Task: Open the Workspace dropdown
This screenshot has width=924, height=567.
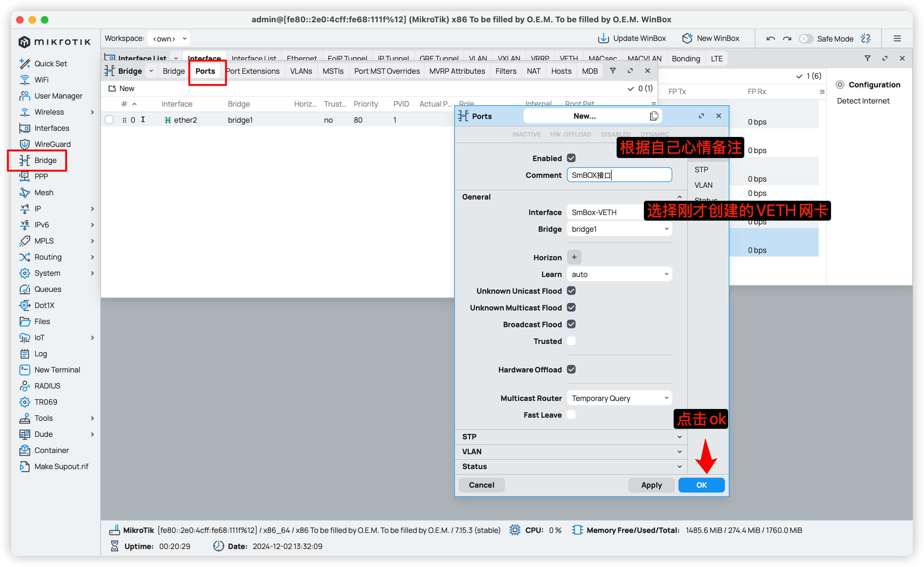Action: coord(169,39)
